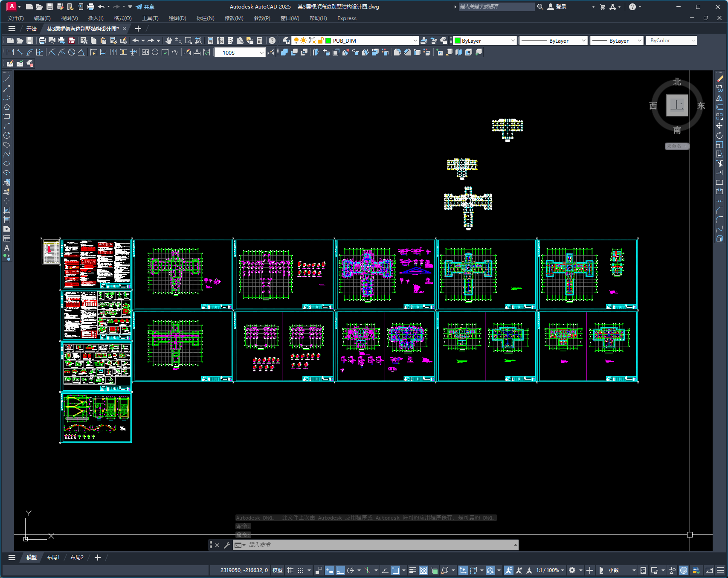Screen dimensions: 728x578
Task: Click the ViewCube 上 top face
Action: [677, 105]
